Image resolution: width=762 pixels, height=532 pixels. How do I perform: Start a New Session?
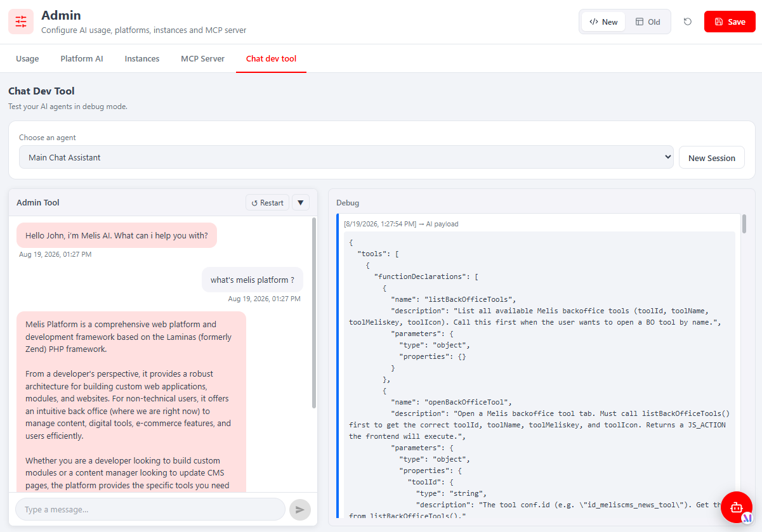pos(712,157)
